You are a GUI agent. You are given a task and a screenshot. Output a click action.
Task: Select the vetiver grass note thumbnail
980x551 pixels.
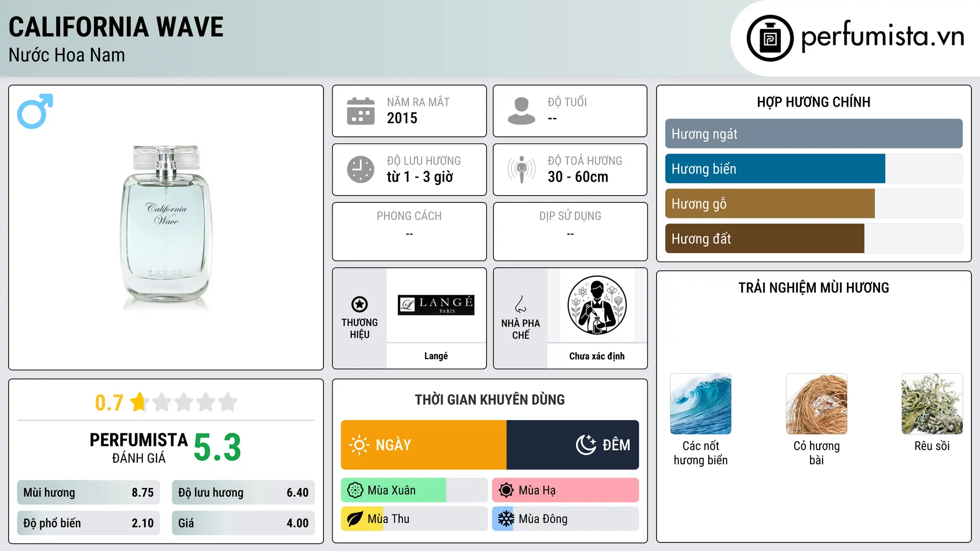pyautogui.click(x=816, y=404)
